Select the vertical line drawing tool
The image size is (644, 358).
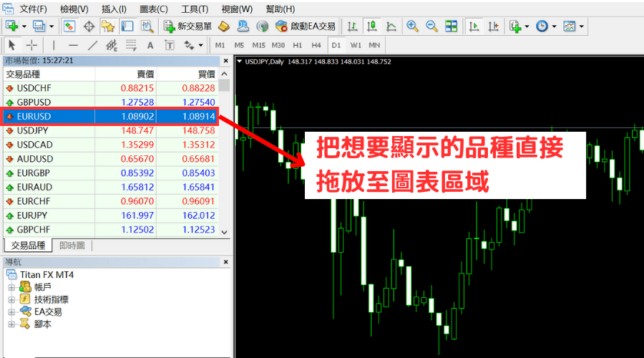pos(54,45)
